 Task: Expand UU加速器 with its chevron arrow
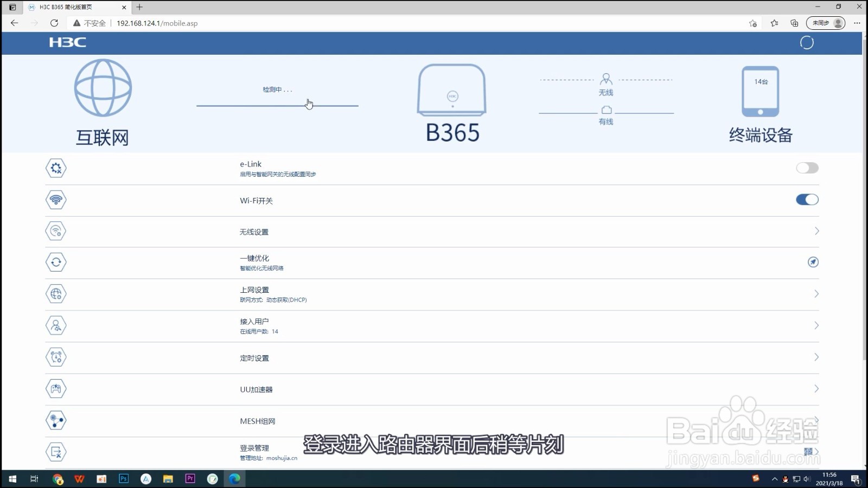coord(816,389)
